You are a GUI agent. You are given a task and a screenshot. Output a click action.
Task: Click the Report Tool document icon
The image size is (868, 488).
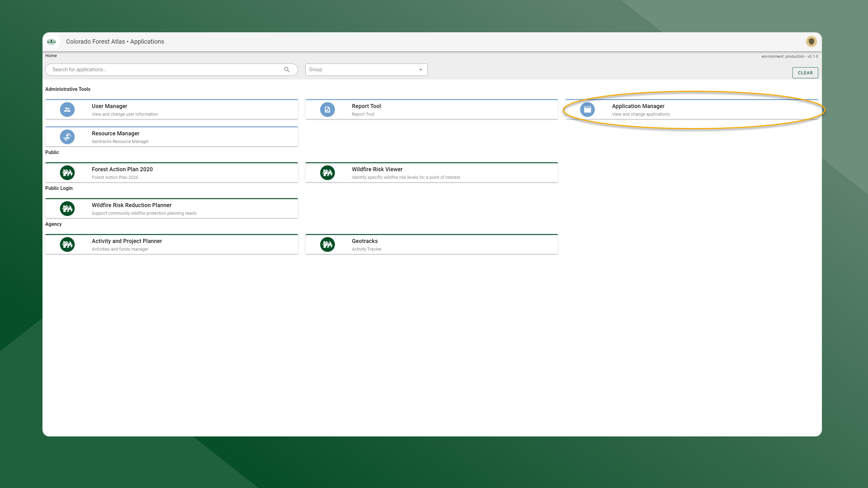(x=327, y=110)
